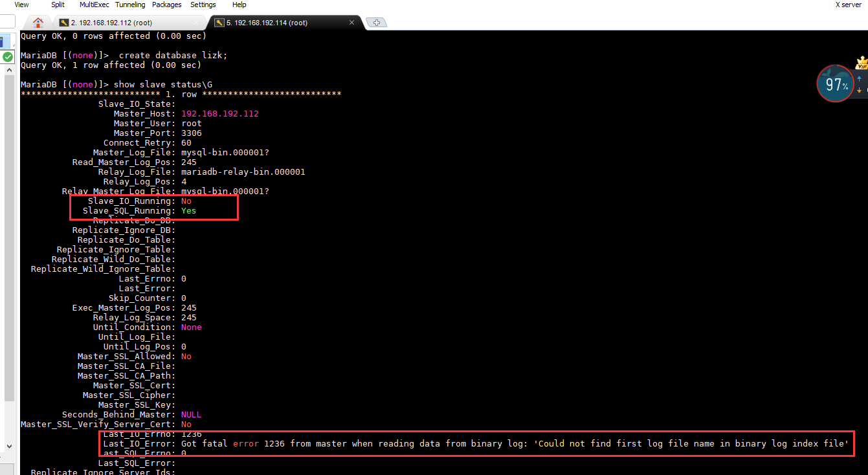The width and height of the screenshot is (868, 475).
Task: Click the Until_Condition value None
Action: [192, 327]
